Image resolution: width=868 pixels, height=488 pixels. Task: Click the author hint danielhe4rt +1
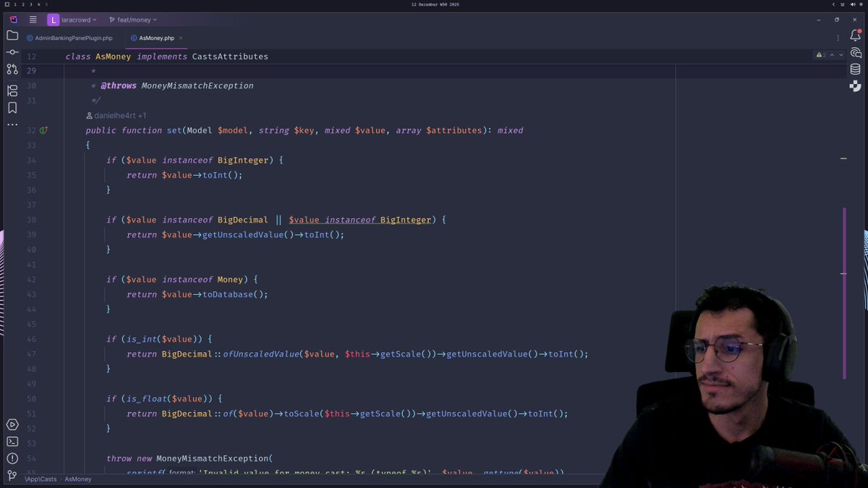click(x=116, y=116)
